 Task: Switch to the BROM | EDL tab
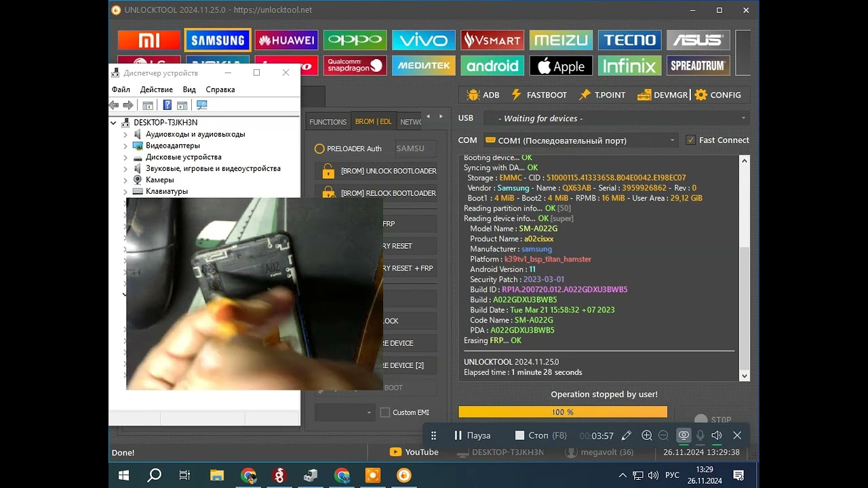point(374,122)
